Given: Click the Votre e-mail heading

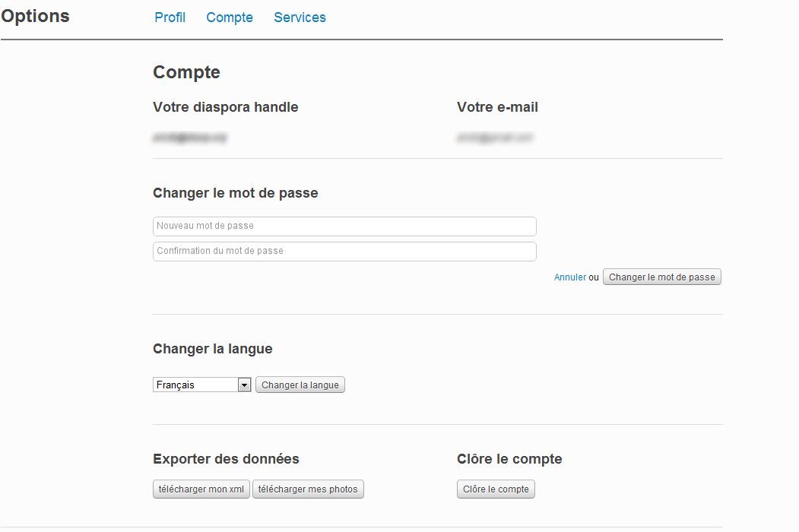Looking at the screenshot, I should (497, 107).
